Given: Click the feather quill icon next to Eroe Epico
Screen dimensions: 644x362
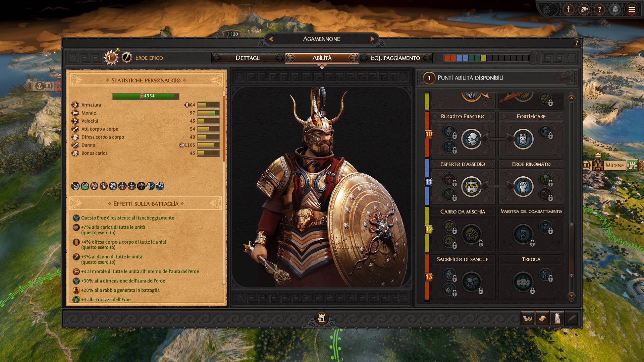Looking at the screenshot, I should coord(126,58).
